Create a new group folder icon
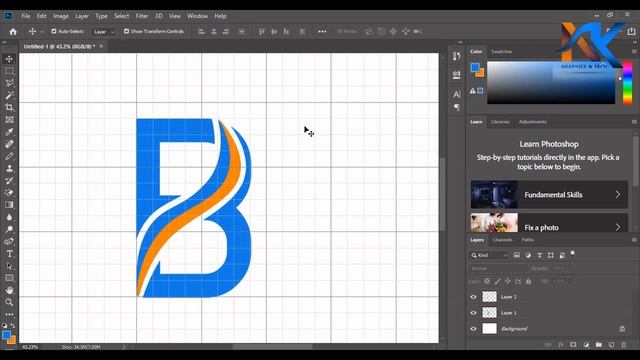 (x=598, y=345)
